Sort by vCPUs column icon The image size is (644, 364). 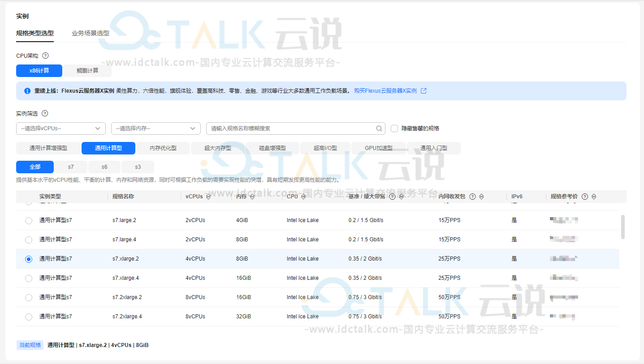(x=208, y=197)
